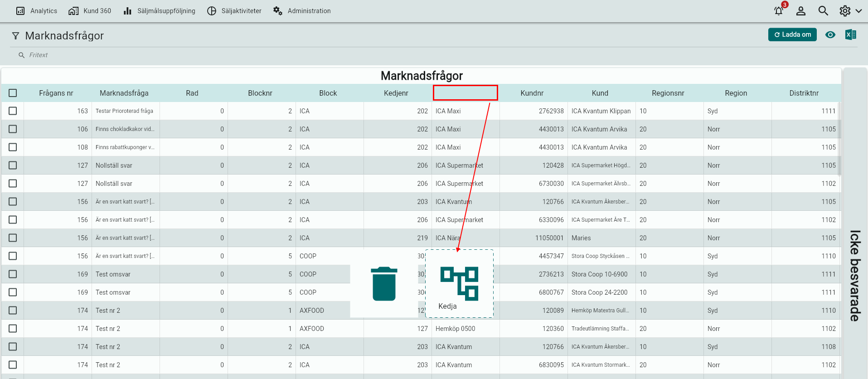Expand the settings dropdown chevron
This screenshot has width=868, height=379.
[x=858, y=11]
